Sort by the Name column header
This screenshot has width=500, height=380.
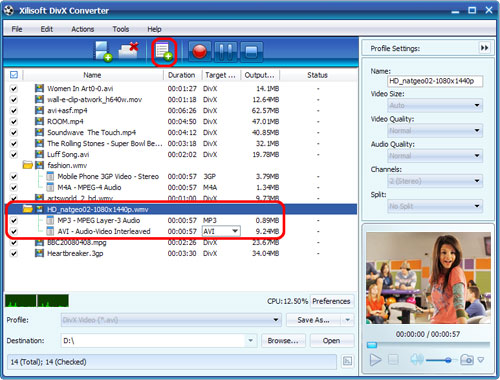[x=93, y=75]
